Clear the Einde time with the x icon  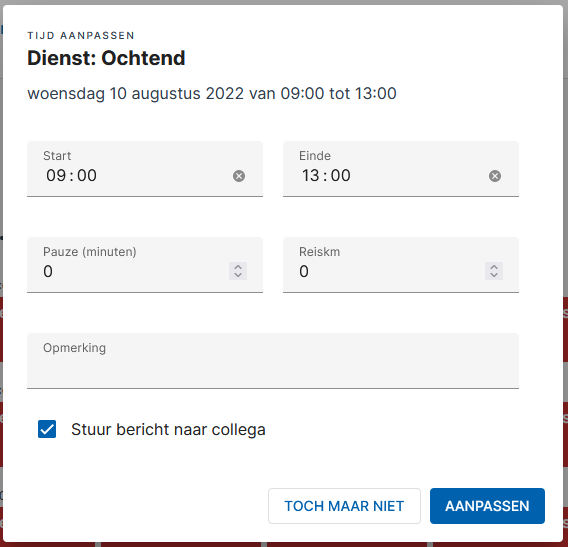tap(495, 176)
